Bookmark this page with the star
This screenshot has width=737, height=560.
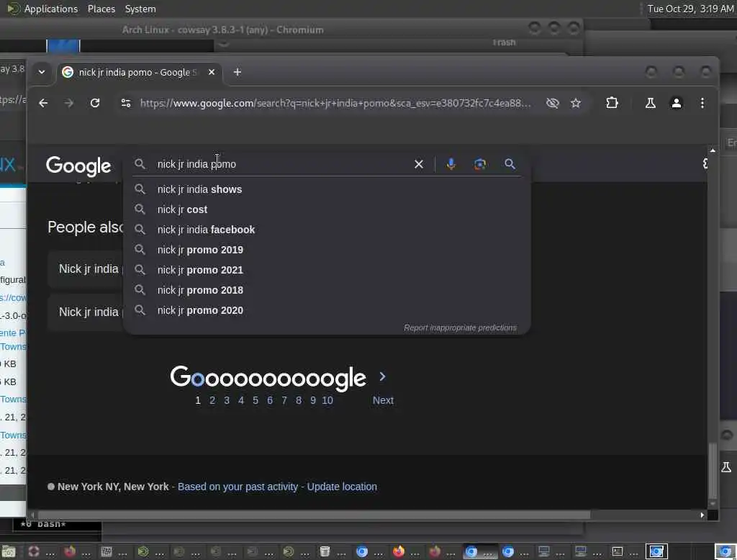click(575, 103)
